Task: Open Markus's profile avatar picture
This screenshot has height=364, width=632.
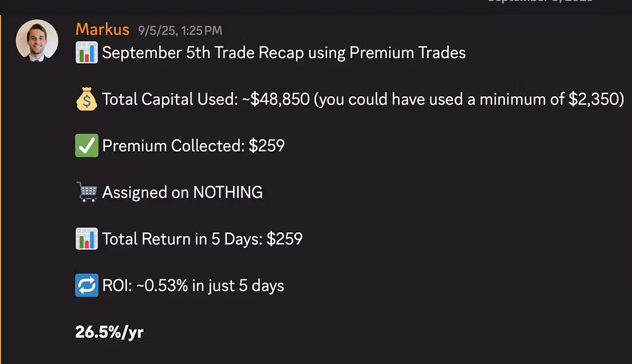Action: click(x=37, y=40)
